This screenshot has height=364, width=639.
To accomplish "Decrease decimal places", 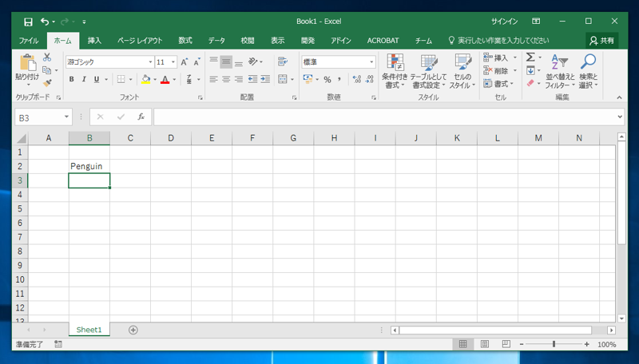I will pyautogui.click(x=370, y=79).
